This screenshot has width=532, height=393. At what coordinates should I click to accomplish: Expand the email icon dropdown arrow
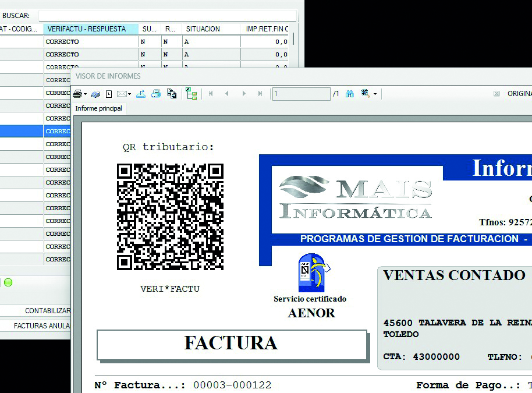click(x=129, y=94)
